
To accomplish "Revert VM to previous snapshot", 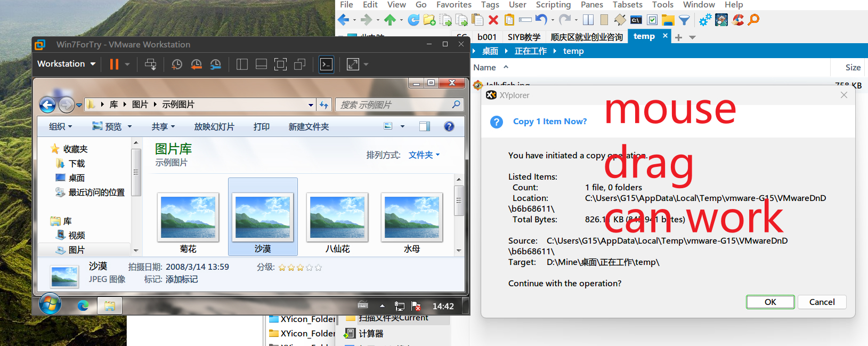I will click(x=196, y=65).
